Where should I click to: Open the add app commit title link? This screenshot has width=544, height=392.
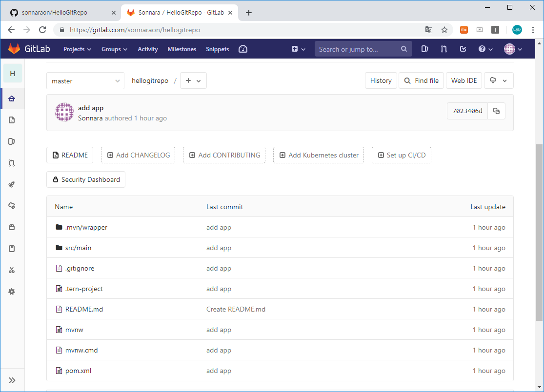[x=91, y=108]
